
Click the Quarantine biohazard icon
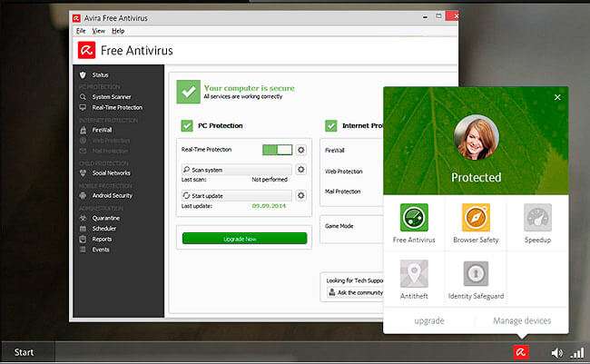[83, 218]
